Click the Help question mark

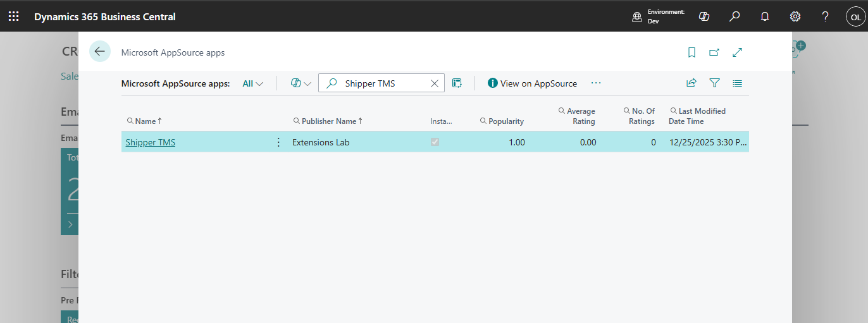tap(826, 16)
